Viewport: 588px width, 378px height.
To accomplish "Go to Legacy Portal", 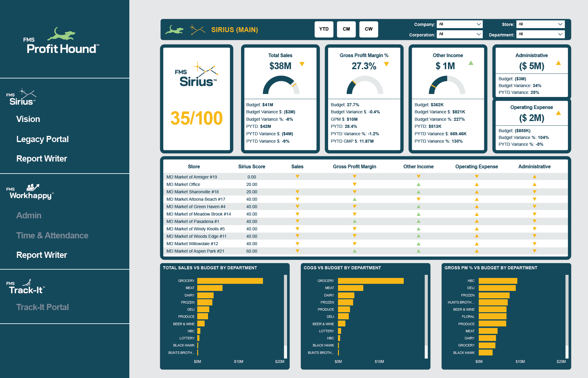I will click(42, 139).
